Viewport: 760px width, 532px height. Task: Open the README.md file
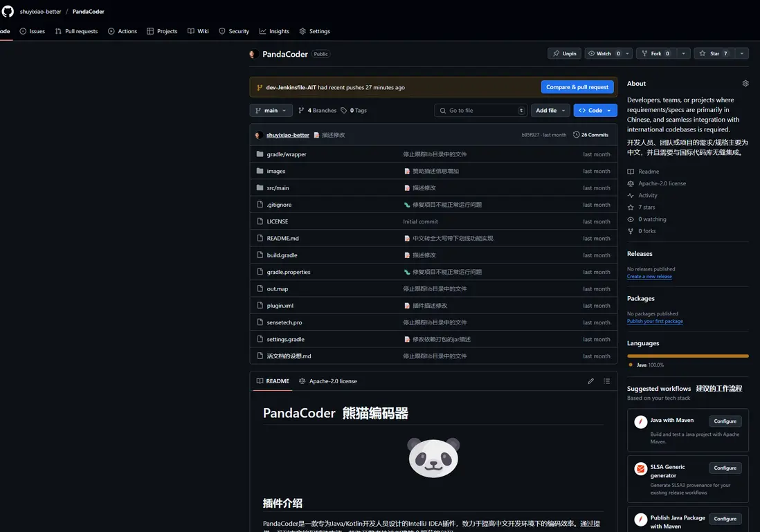pyautogui.click(x=282, y=239)
